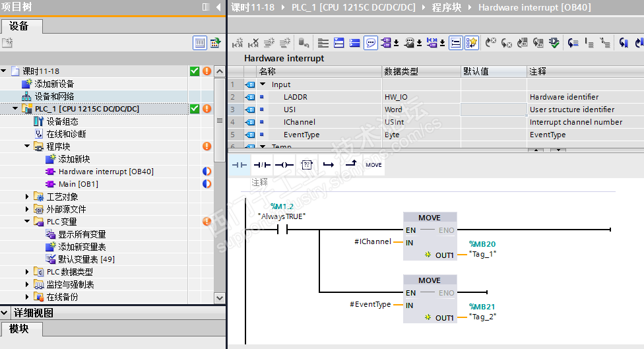The height and width of the screenshot is (349, 644).
Task: Toggle the column layout icon in 项目树 header
Action: (x=206, y=7)
